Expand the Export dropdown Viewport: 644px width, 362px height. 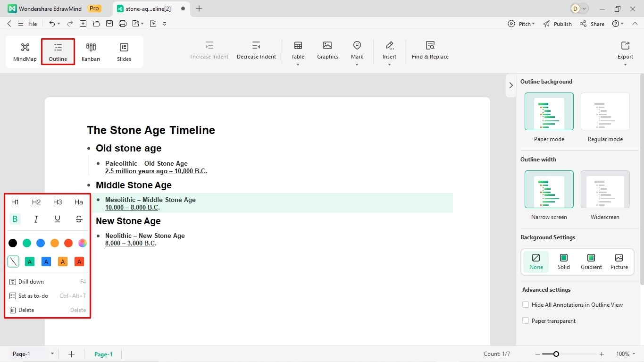(625, 64)
